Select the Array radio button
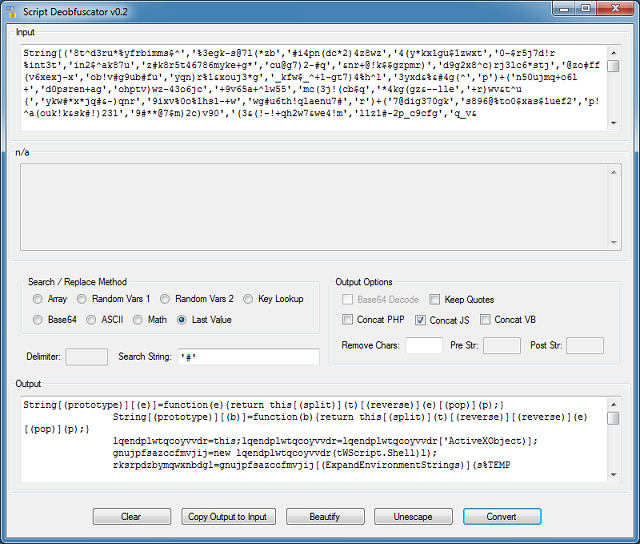 [x=38, y=299]
